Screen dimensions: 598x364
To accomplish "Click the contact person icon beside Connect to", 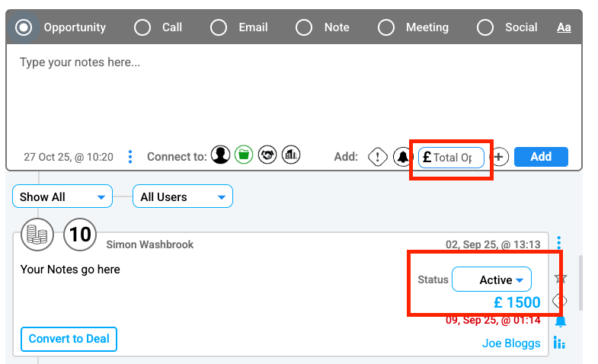I will (x=221, y=155).
